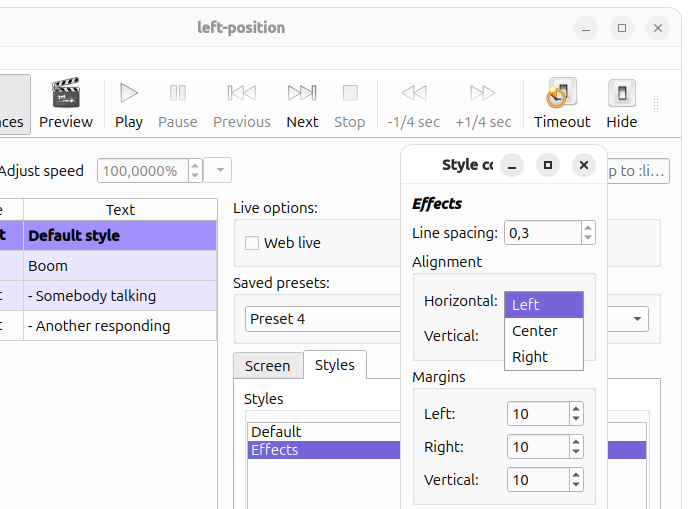Minimize the Style config dialog
The image size is (690, 509).
512,165
